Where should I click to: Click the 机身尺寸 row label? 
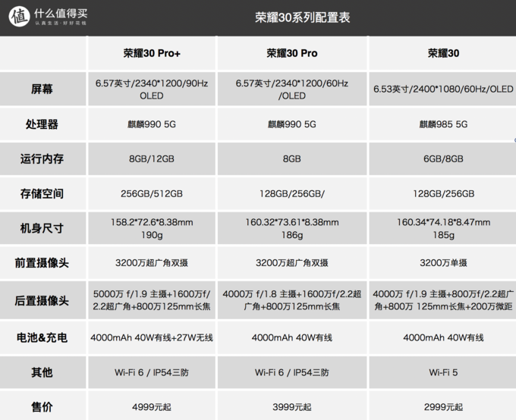[42, 228]
